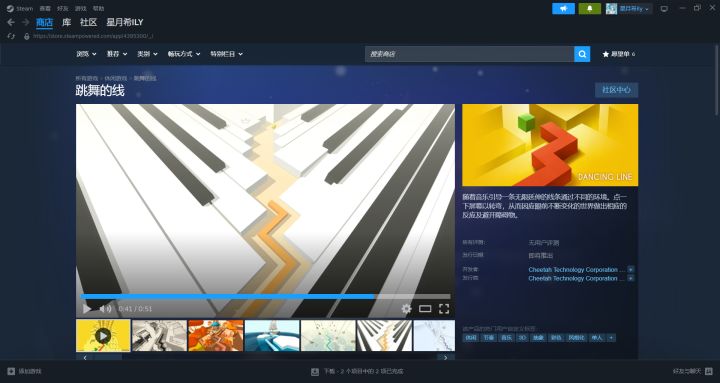Select the blue water screenshot thumbnail
This screenshot has width=720, height=383.
coord(272,336)
